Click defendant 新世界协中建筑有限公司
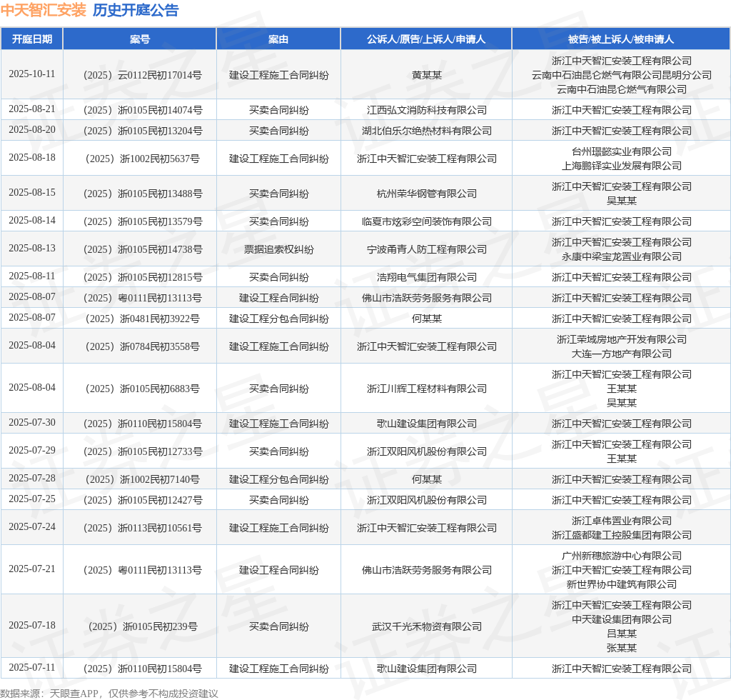 tap(622, 584)
